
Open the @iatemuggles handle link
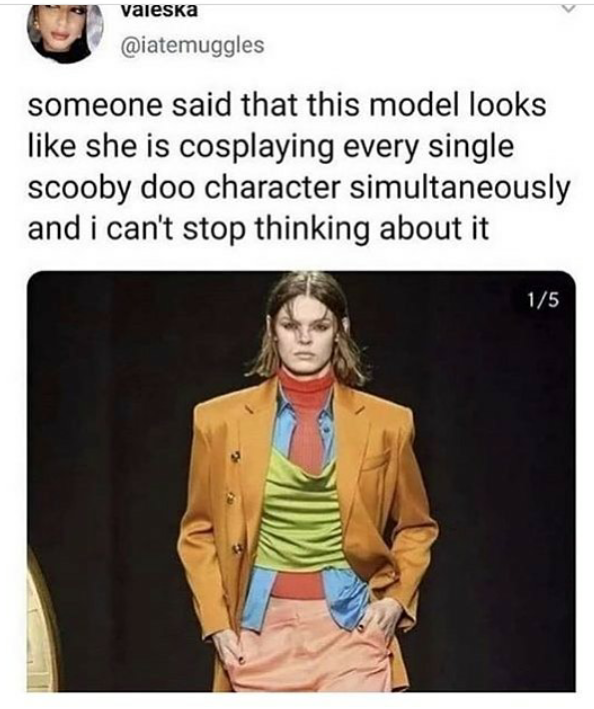pos(192,44)
